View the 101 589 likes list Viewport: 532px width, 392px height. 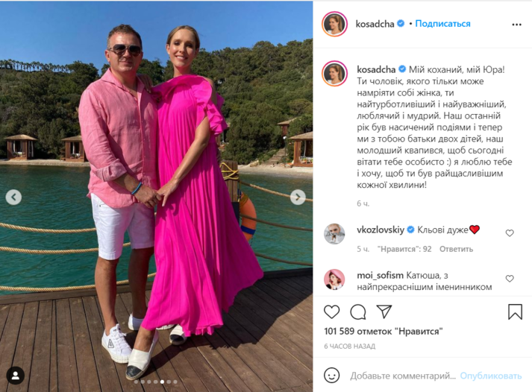point(384,331)
